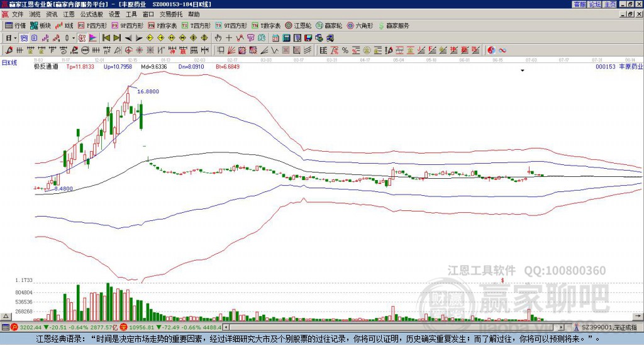Click the zigzag wave line tool icon
644x345 pixels.
275,50
